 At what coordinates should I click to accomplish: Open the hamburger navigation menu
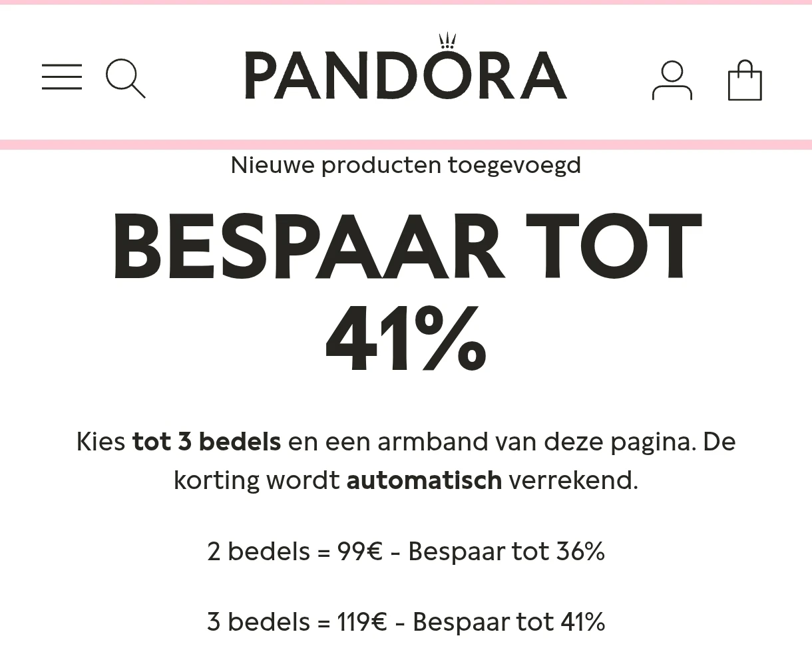pyautogui.click(x=62, y=77)
